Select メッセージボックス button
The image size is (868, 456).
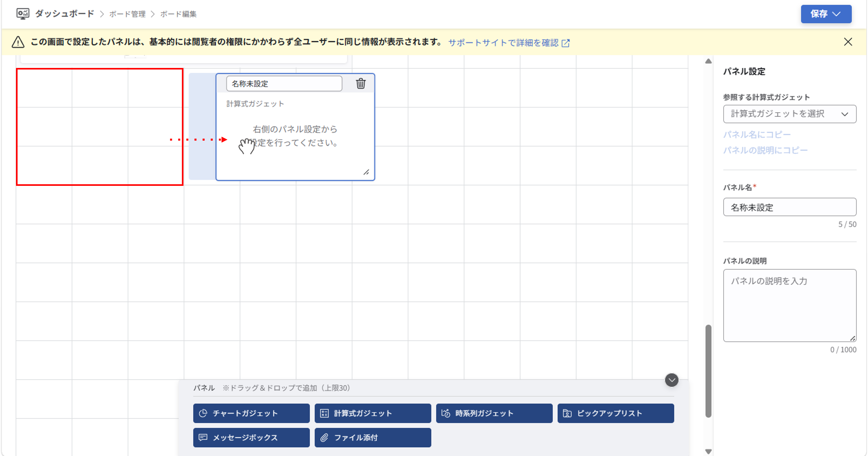(251, 437)
